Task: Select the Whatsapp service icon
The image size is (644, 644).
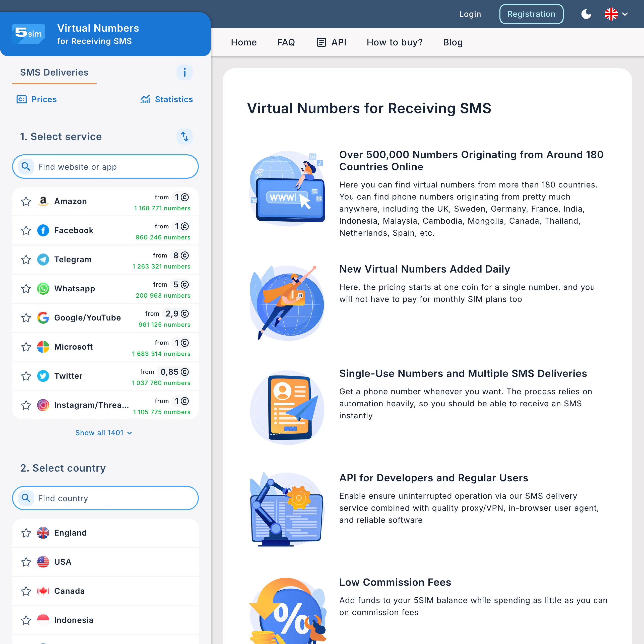Action: click(43, 289)
